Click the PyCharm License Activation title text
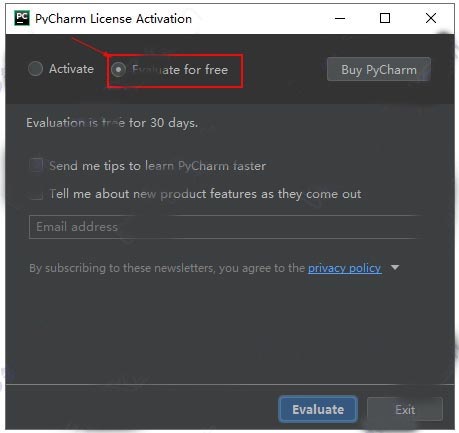The width and height of the screenshot is (459, 433). pyautogui.click(x=113, y=19)
